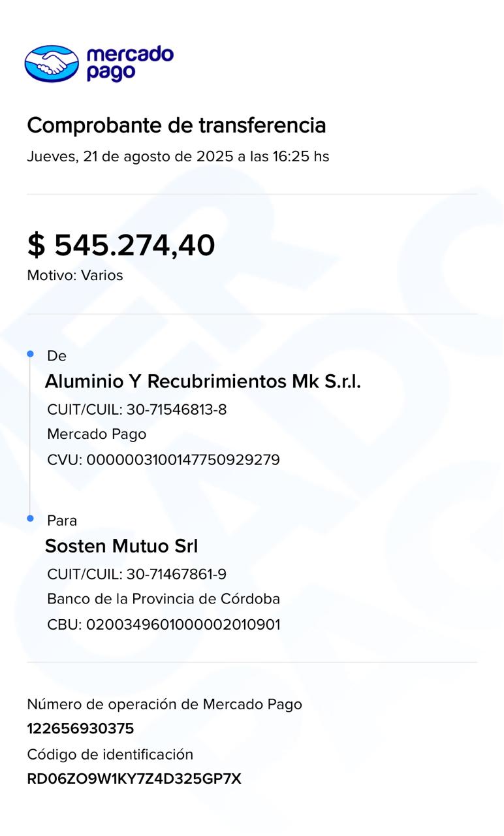The height and width of the screenshot is (836, 504).
Task: Click the Código de identificación label
Action: click(x=110, y=754)
